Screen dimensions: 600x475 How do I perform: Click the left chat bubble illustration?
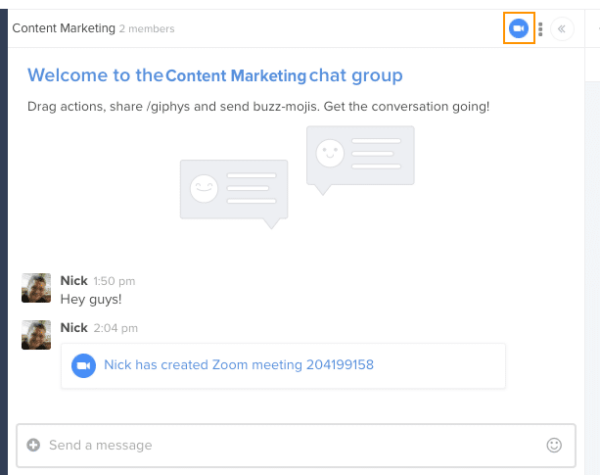coord(234,194)
